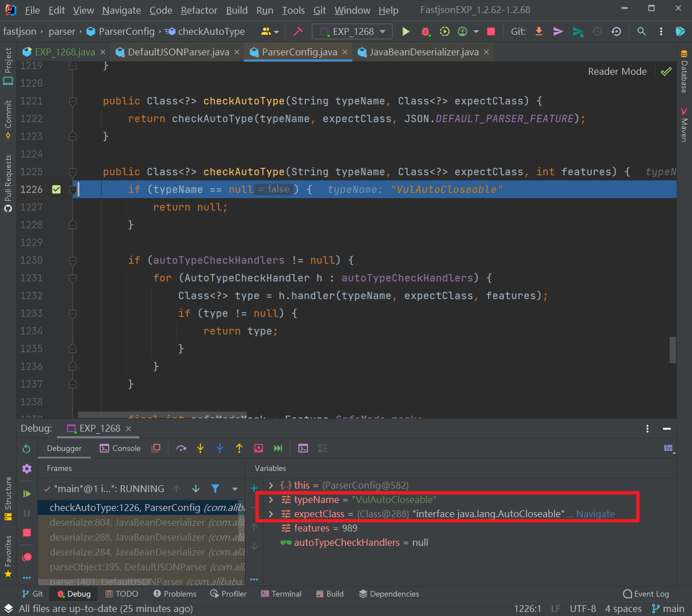
Task: Click the Step Into down-arrow icon
Action: 200,448
